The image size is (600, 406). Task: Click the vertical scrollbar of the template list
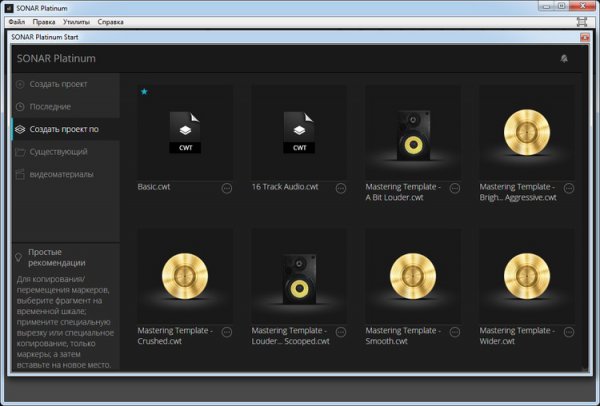[583, 220]
